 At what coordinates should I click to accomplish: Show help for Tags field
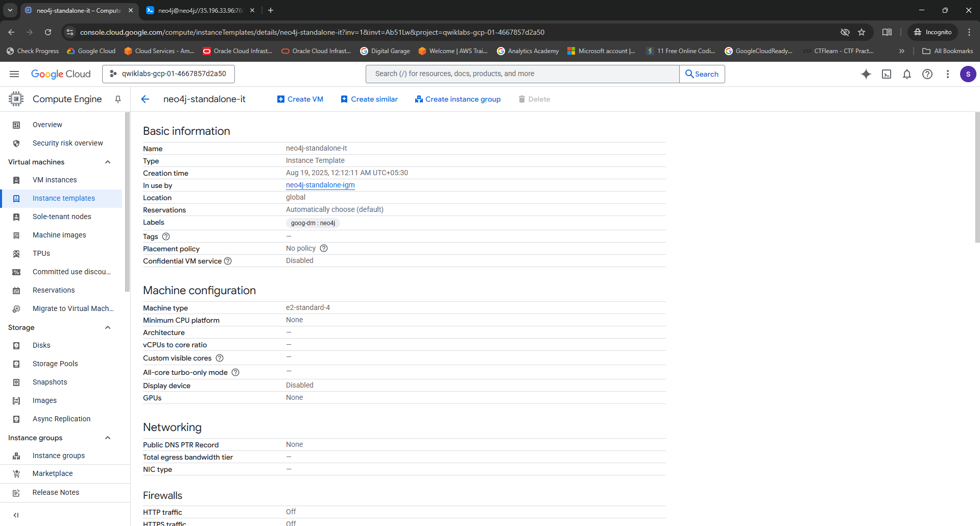[166, 236]
